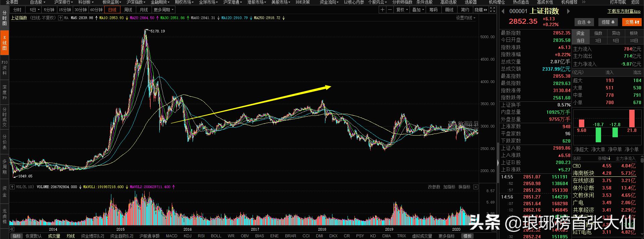Click 加指标 in volume panel

point(449,187)
